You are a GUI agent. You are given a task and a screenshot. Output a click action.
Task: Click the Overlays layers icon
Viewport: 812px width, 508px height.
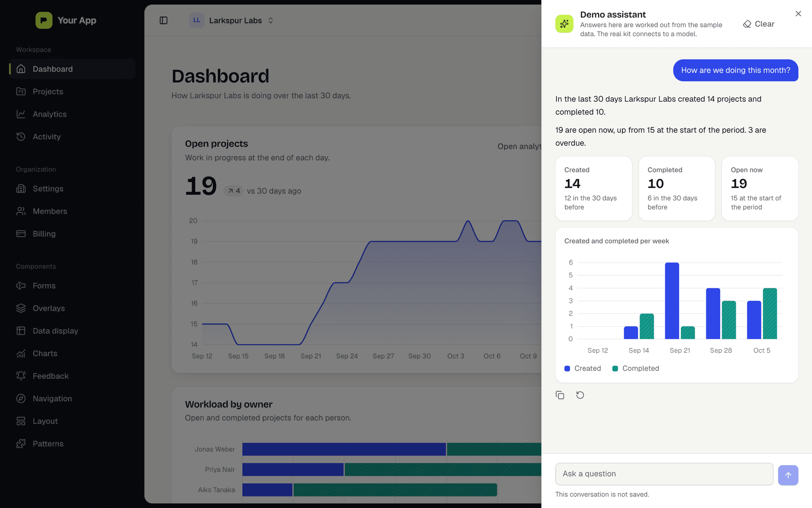click(x=21, y=308)
